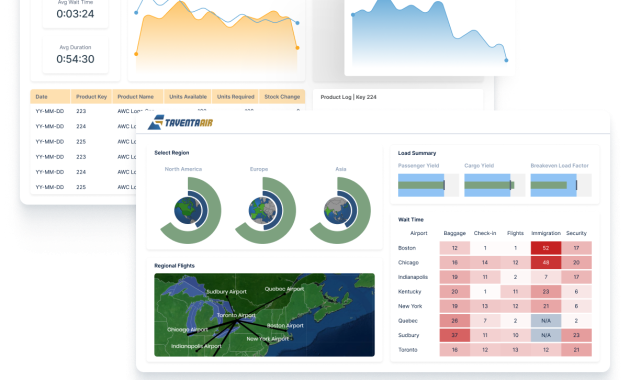Click the Flights column header
Image resolution: width=630 pixels, height=380 pixels.
515,233
